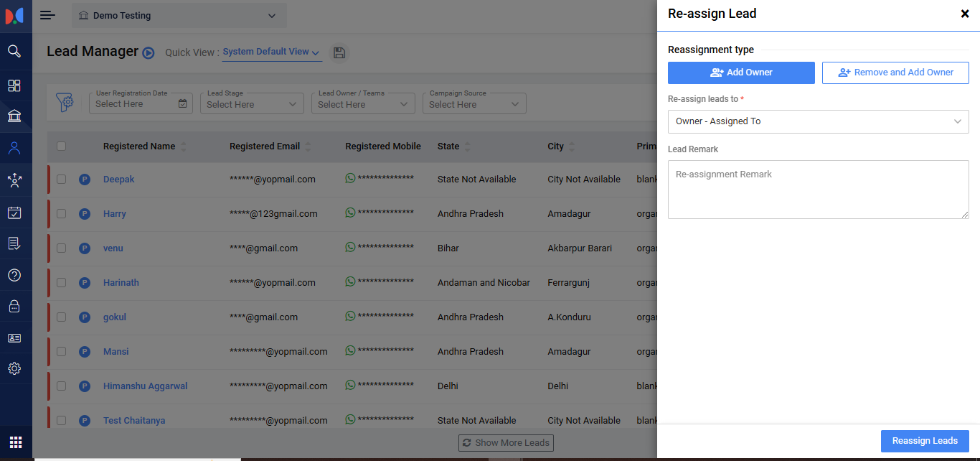Click the help question mark sidebar icon
Screen dimensions: 980x461
point(14,275)
